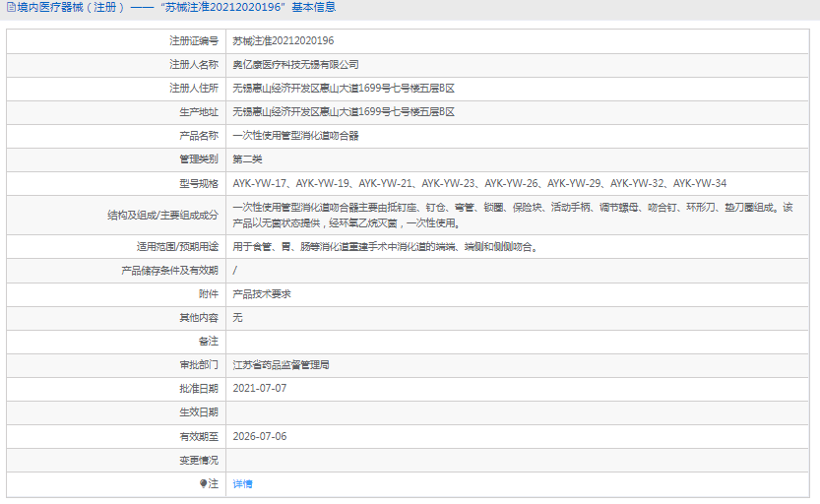This screenshot has width=820, height=504.
Task: Click approval department 江苏省药品监督管理局
Action: [281, 365]
